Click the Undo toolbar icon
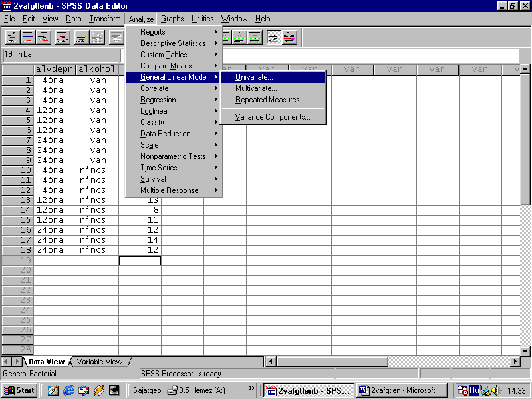 point(82,37)
